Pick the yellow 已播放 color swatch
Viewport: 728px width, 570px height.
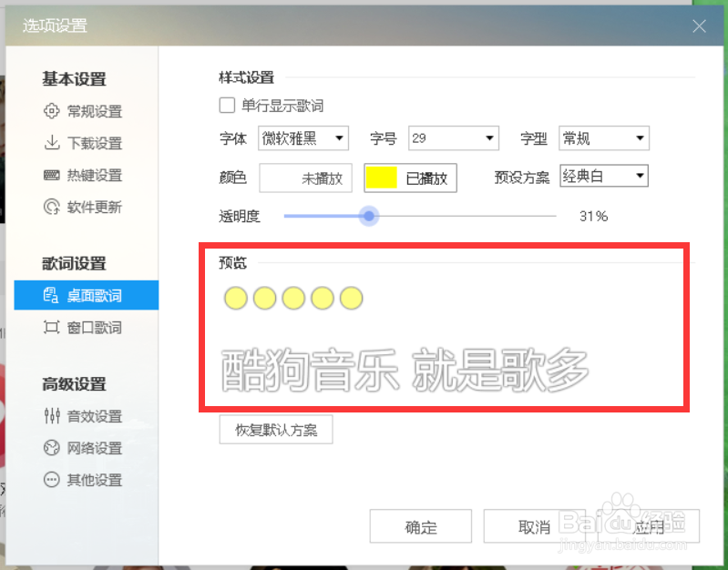[x=410, y=178]
